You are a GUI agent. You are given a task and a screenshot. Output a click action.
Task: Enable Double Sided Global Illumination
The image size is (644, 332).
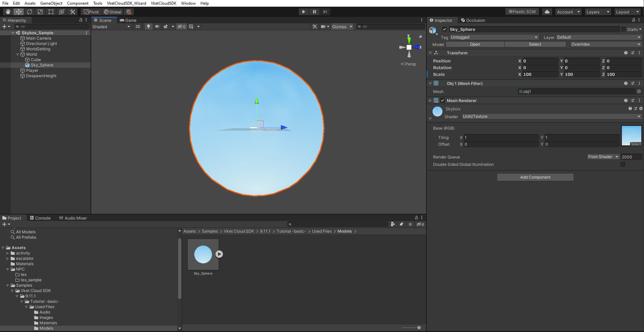click(x=623, y=164)
